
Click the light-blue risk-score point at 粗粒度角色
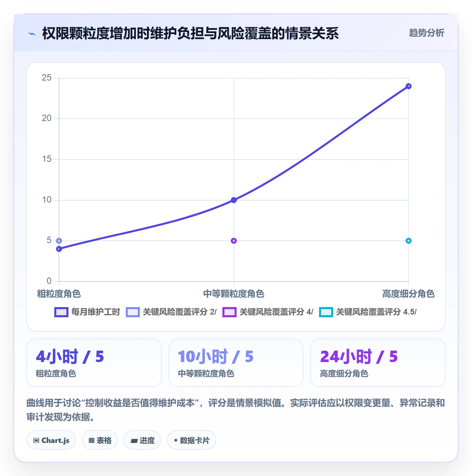[x=59, y=241]
